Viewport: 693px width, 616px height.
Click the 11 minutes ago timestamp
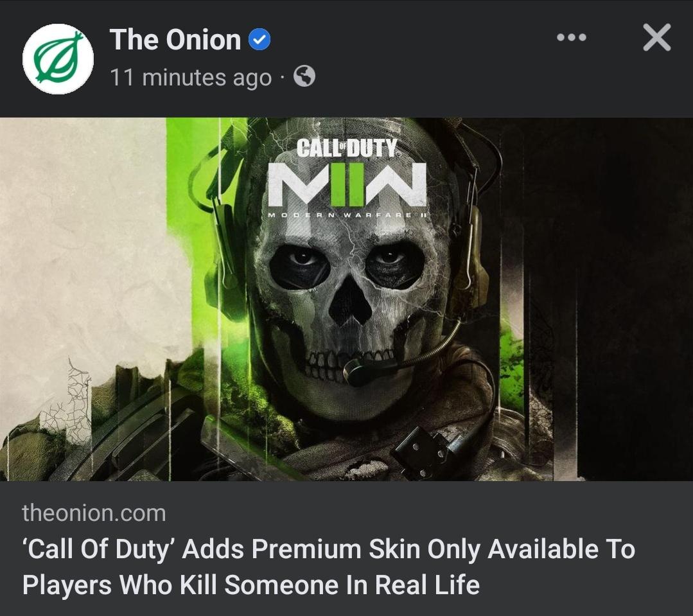point(191,77)
